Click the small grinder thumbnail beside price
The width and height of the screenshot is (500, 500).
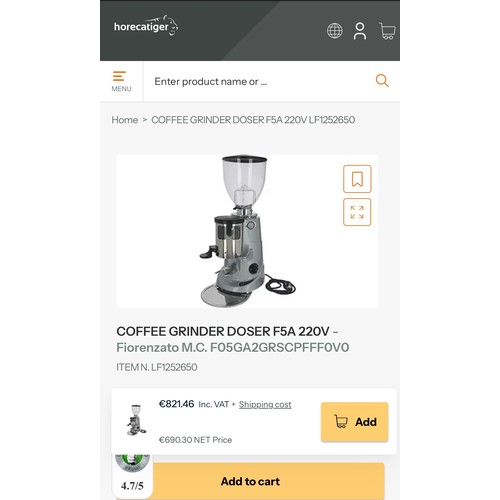click(x=136, y=420)
